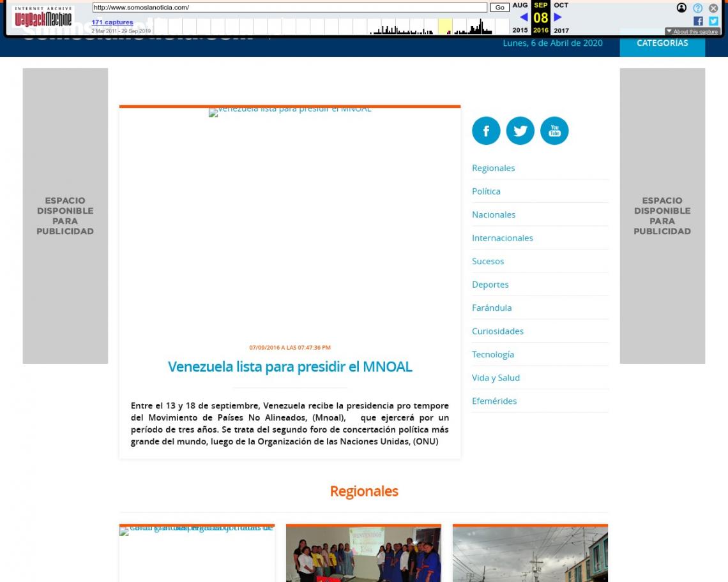This screenshot has height=582, width=728.
Task: Open Vida y Salud category link
Action: pyautogui.click(x=496, y=378)
